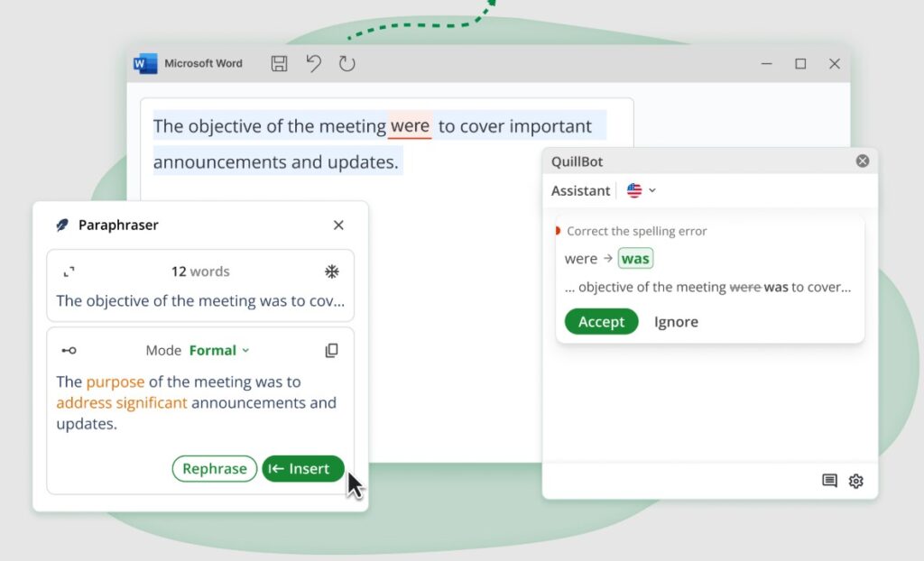
Task: Open the QuillBot feedback comment icon
Action: coord(829,481)
